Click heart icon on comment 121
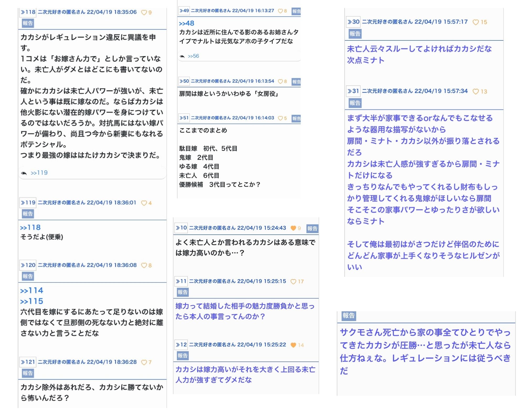The height and width of the screenshot is (420, 525). 144,362
